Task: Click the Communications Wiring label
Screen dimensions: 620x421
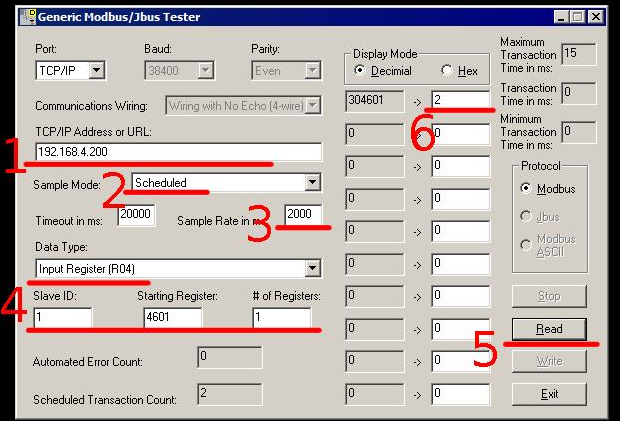Action: click(91, 106)
